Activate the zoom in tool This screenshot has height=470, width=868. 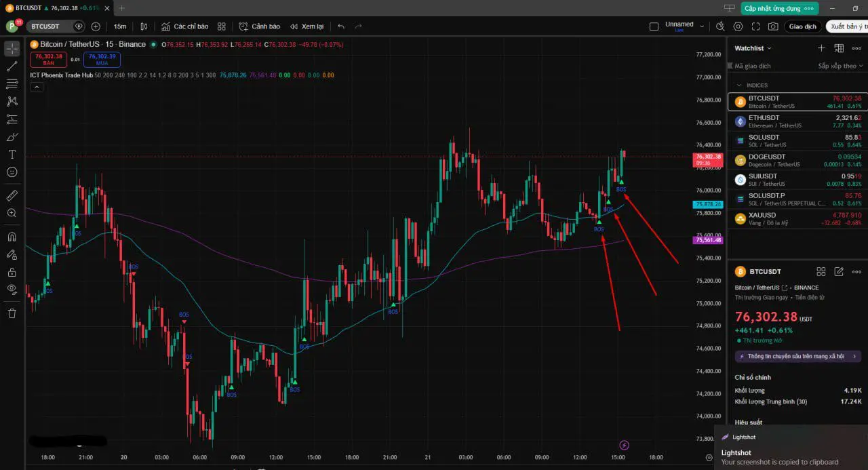tap(12, 213)
